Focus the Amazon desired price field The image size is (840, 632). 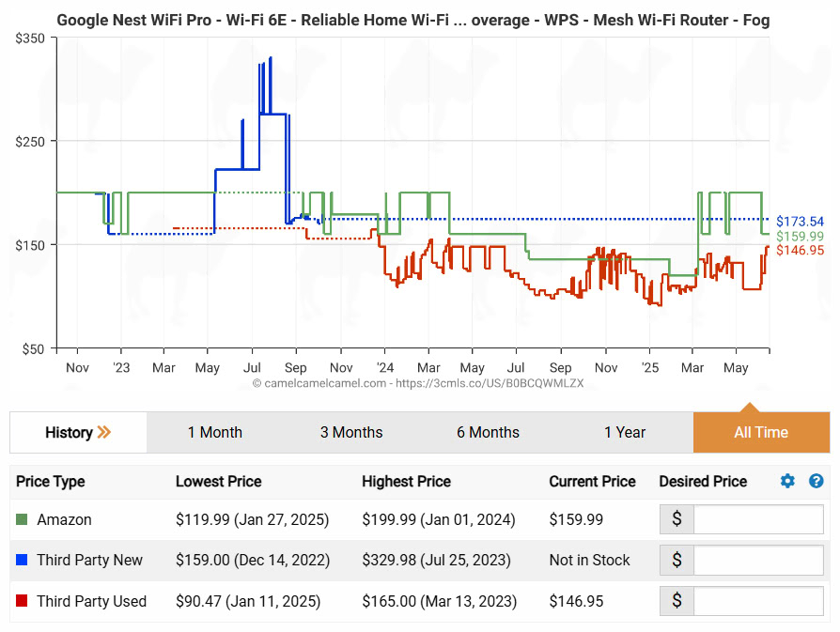point(758,519)
